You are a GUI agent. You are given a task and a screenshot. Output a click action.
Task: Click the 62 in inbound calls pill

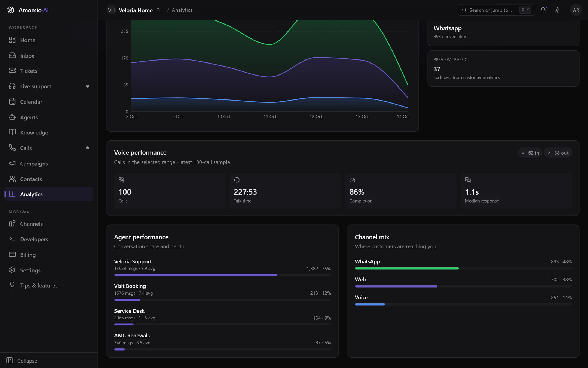point(530,153)
